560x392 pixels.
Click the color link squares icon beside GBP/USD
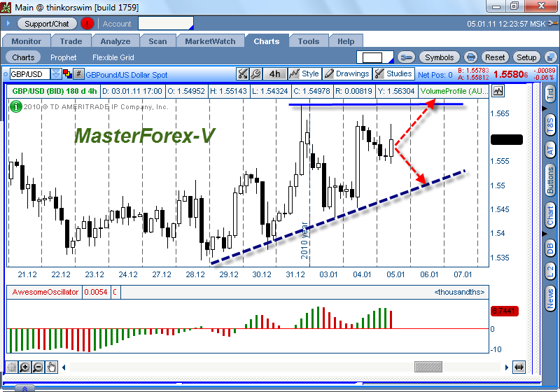tap(67, 74)
